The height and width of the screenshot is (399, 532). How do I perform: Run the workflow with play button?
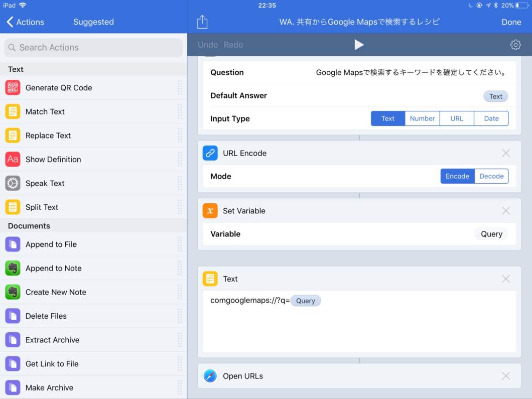[359, 45]
